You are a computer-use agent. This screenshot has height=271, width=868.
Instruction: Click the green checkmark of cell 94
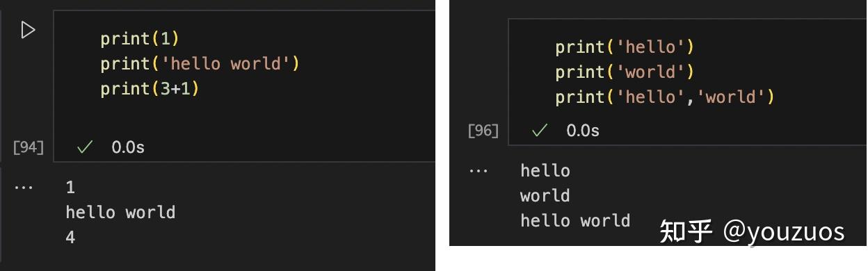point(85,147)
